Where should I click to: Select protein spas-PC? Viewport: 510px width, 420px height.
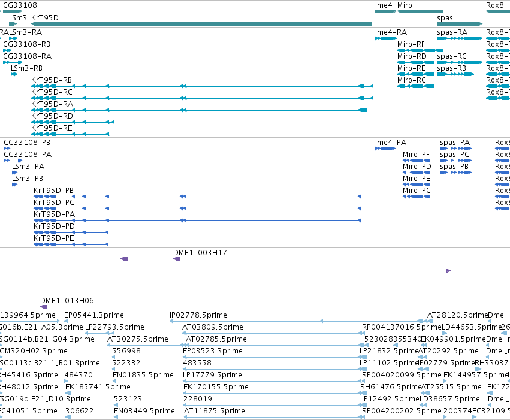click(x=455, y=161)
